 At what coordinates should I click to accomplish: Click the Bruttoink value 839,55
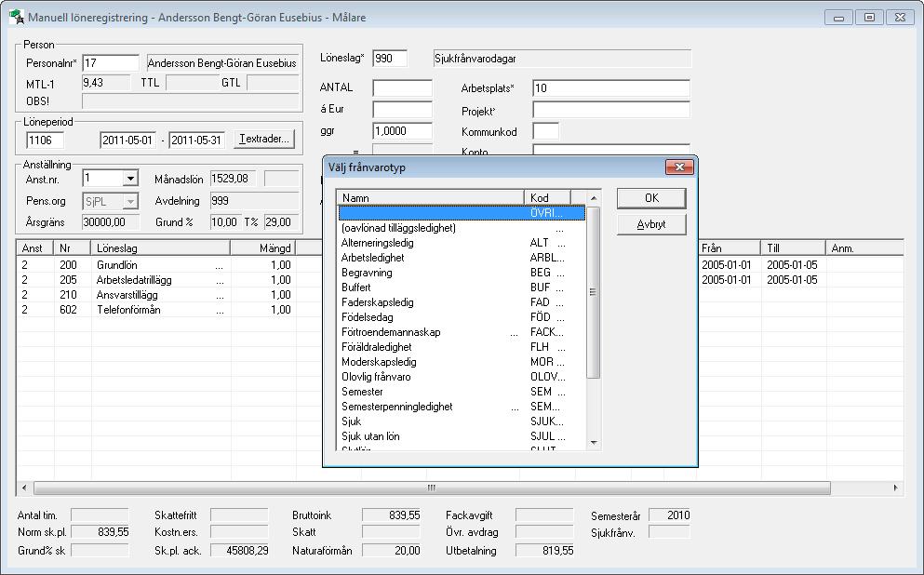pos(392,515)
